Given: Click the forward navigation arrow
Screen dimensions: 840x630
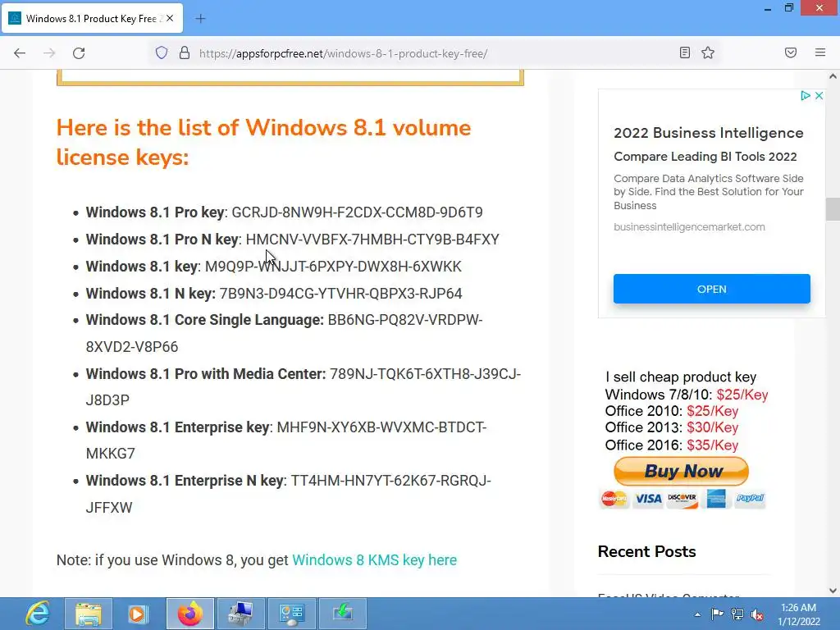Looking at the screenshot, I should (49, 53).
